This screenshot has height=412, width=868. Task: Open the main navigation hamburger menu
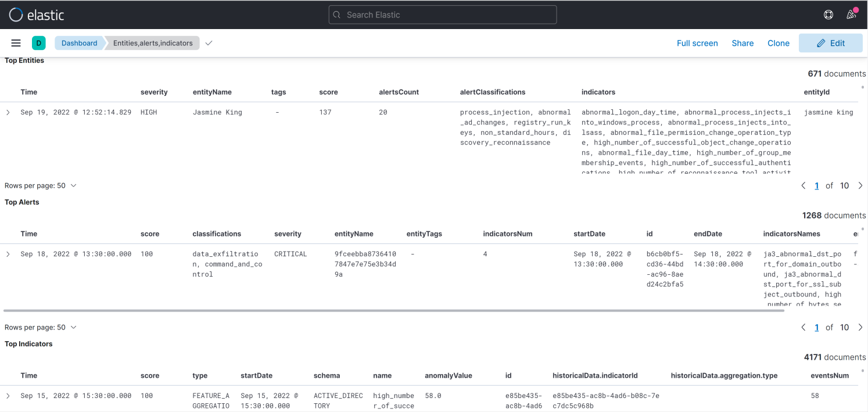point(16,42)
